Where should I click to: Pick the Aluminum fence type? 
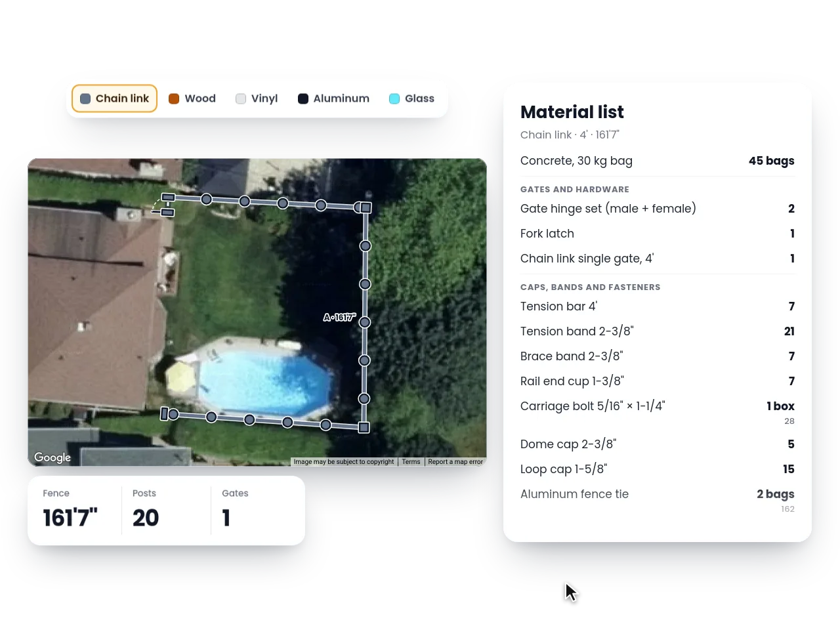coord(334,98)
